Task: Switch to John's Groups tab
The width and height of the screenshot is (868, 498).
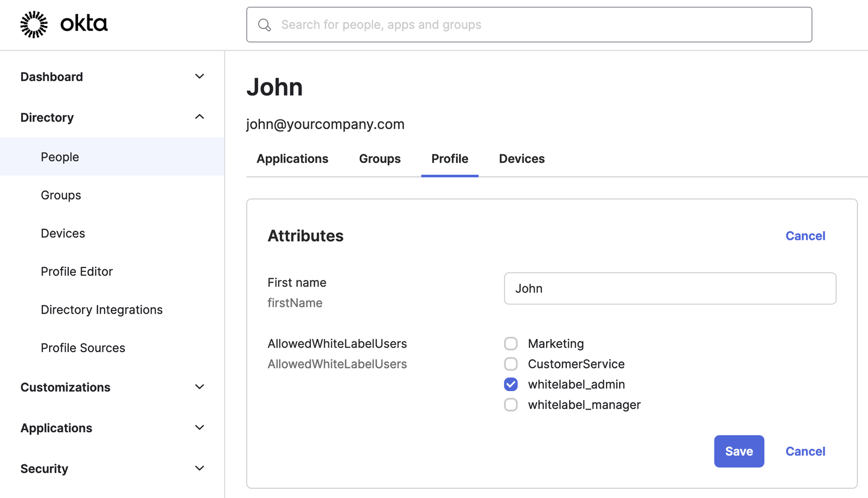Action: tap(380, 159)
